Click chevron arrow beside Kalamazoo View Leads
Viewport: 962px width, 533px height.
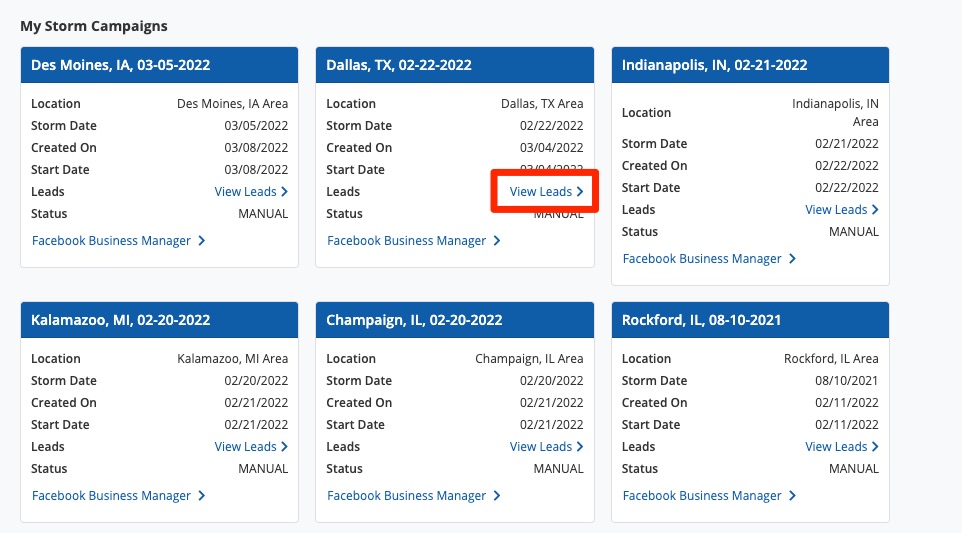point(284,447)
